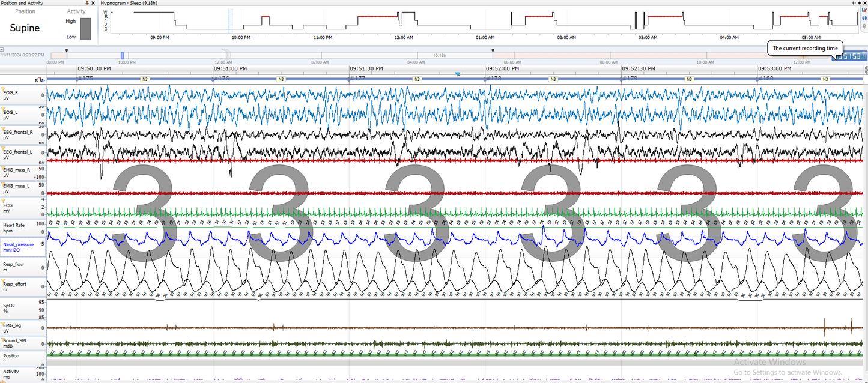Click the sunrise icon on the overview timeline

[803, 58]
